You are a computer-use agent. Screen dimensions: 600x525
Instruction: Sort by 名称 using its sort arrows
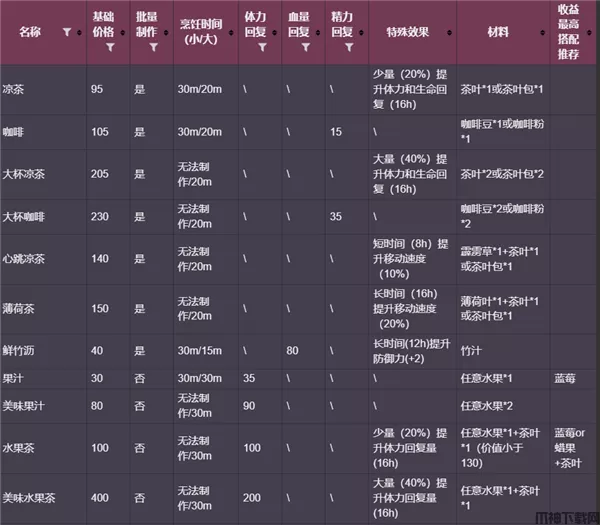click(x=79, y=33)
